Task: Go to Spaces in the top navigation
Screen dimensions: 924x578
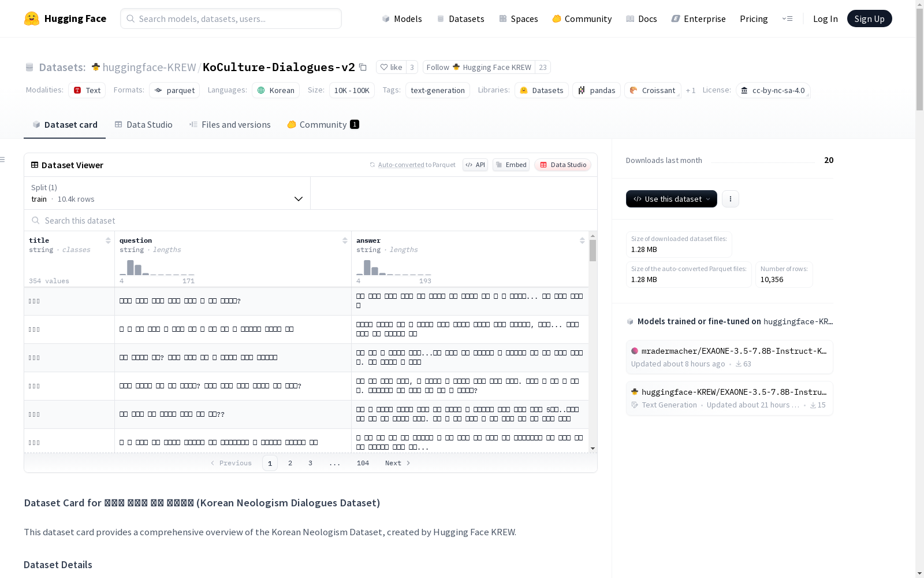Action: (x=519, y=18)
